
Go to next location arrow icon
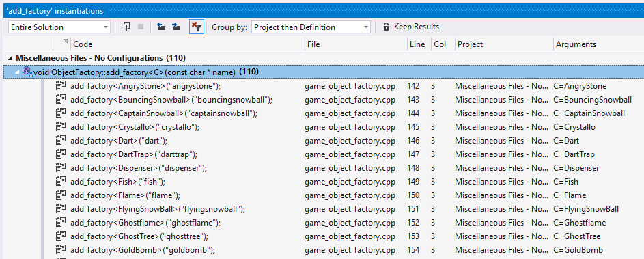(176, 27)
